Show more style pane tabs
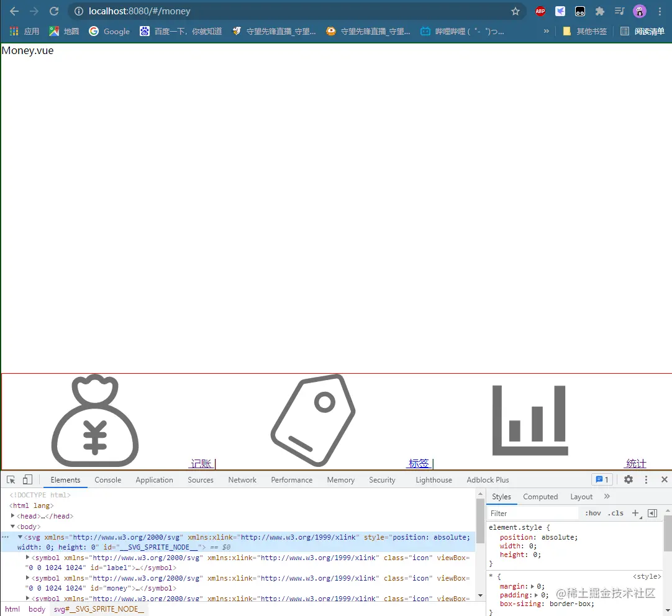672x616 pixels. pyautogui.click(x=607, y=496)
